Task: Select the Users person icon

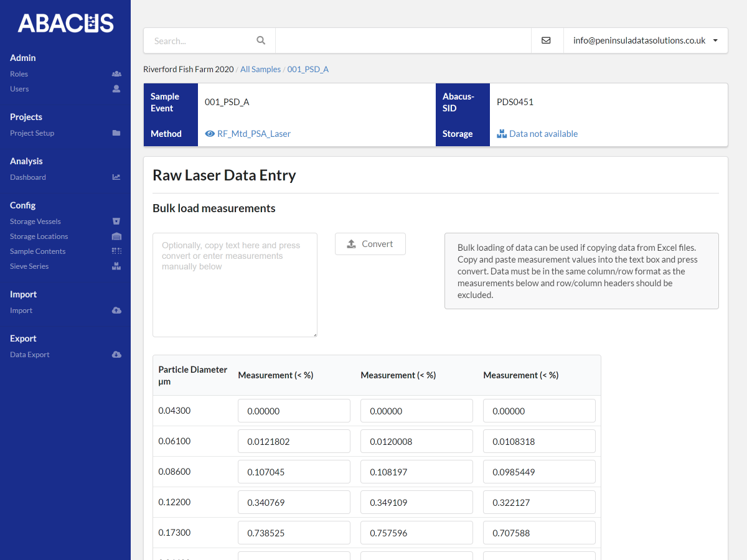Action: [116, 88]
